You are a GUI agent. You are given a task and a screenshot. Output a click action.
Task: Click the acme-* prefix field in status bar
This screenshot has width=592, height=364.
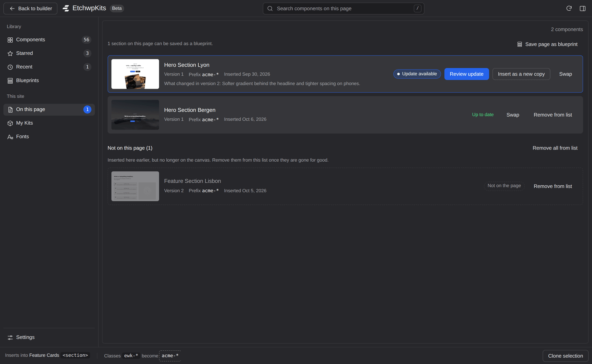170,356
